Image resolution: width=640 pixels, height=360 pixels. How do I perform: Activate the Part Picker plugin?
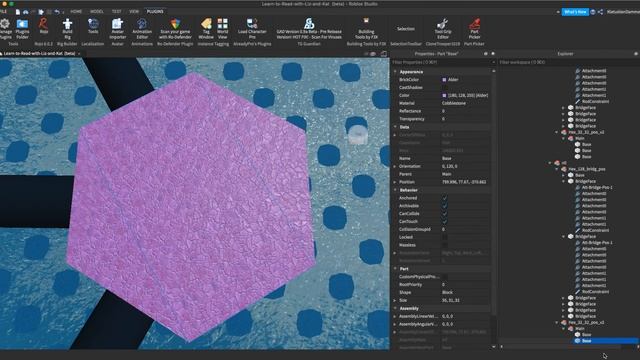point(474,29)
